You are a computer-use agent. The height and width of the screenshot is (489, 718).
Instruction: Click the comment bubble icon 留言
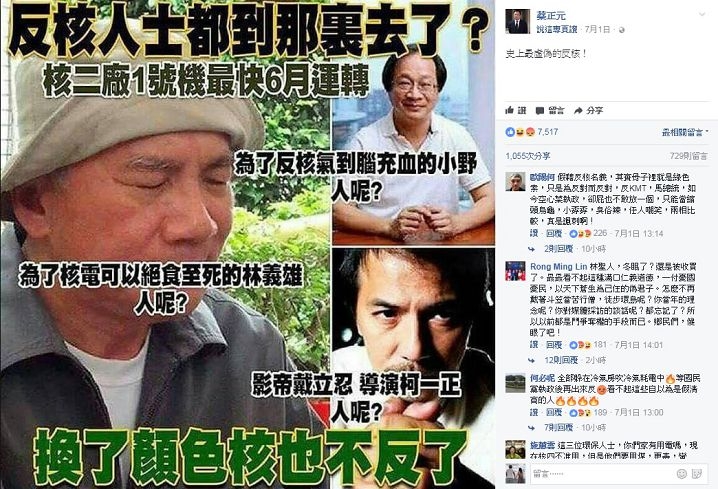(540, 110)
